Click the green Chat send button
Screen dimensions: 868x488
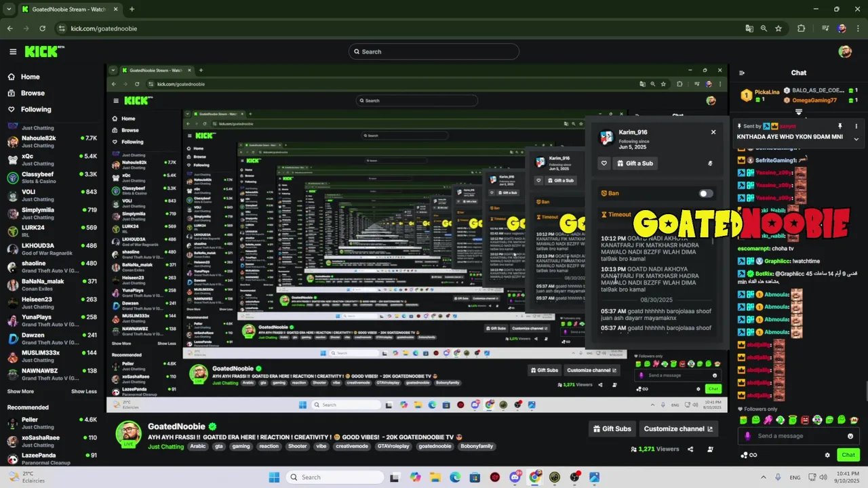coord(848,455)
